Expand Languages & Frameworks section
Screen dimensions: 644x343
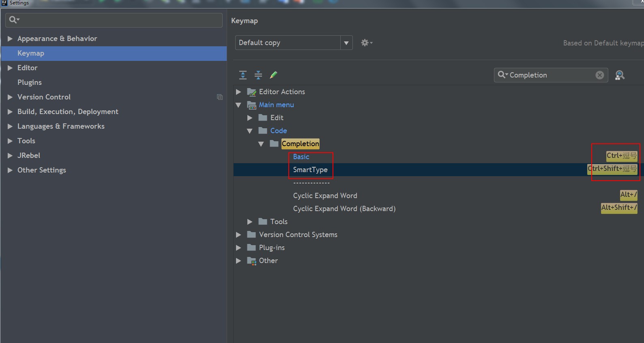[x=10, y=126]
